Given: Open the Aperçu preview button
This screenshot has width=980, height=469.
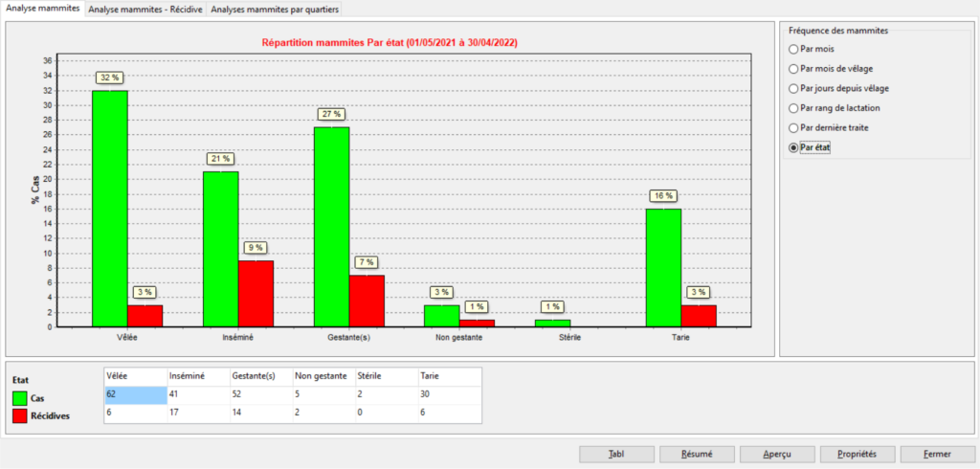Looking at the screenshot, I should click(764, 454).
